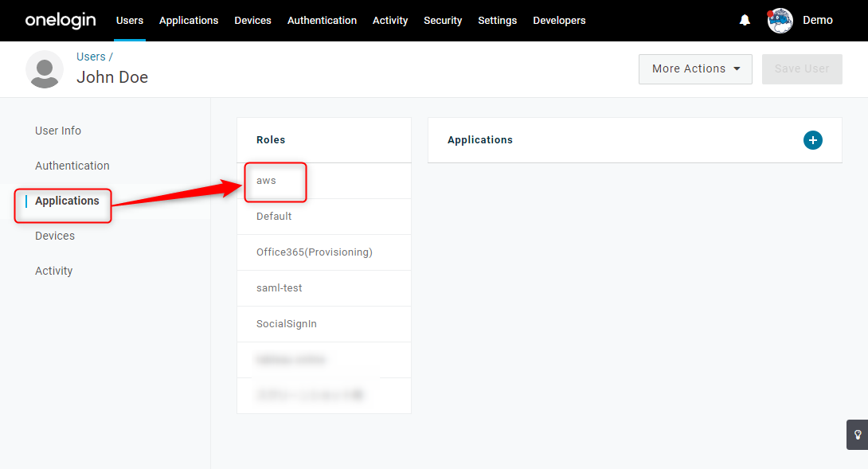Image resolution: width=868 pixels, height=469 pixels.
Task: Select the saml-test role
Action: click(x=324, y=288)
